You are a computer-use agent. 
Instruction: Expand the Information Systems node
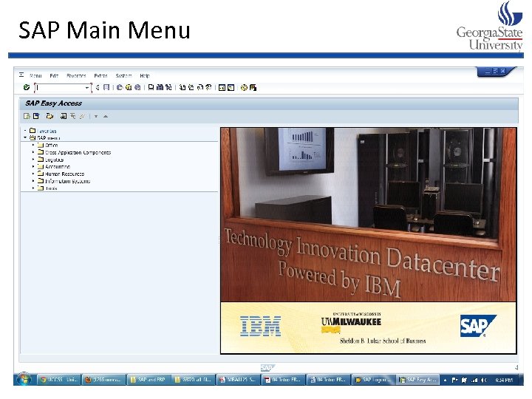tap(33, 181)
